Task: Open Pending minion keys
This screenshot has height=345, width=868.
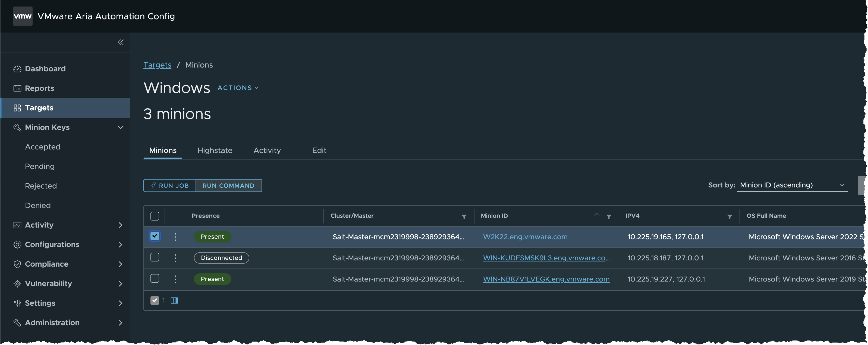Action: [x=40, y=166]
